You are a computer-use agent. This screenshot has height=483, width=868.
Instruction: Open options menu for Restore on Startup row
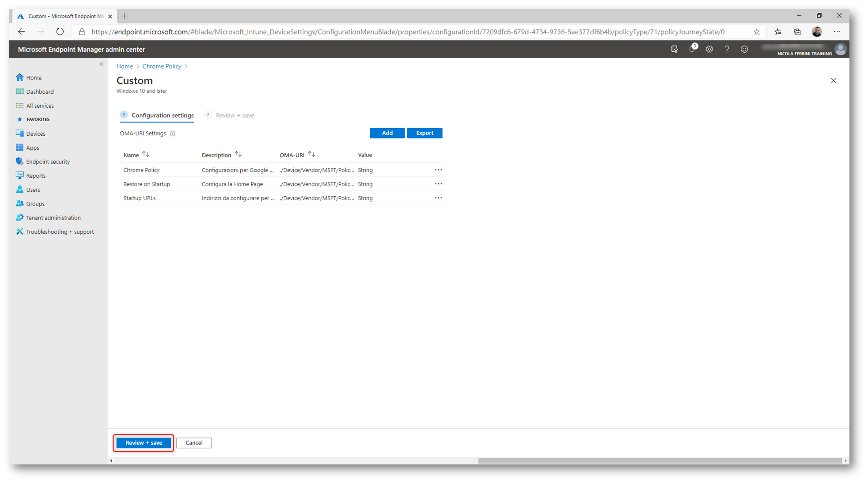coord(438,184)
